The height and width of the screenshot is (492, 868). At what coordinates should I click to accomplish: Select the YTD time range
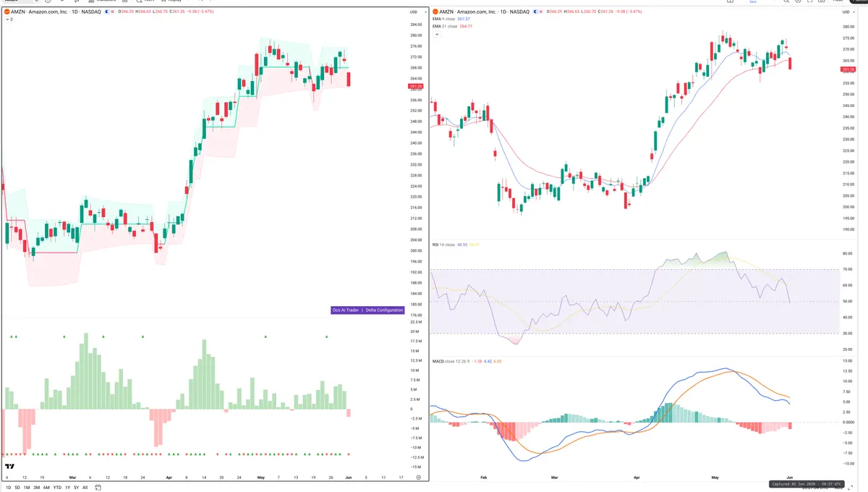coord(57,488)
